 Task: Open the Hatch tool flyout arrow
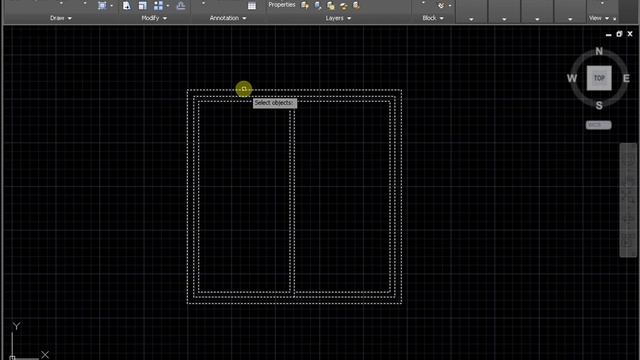pyautogui.click(x=111, y=6)
